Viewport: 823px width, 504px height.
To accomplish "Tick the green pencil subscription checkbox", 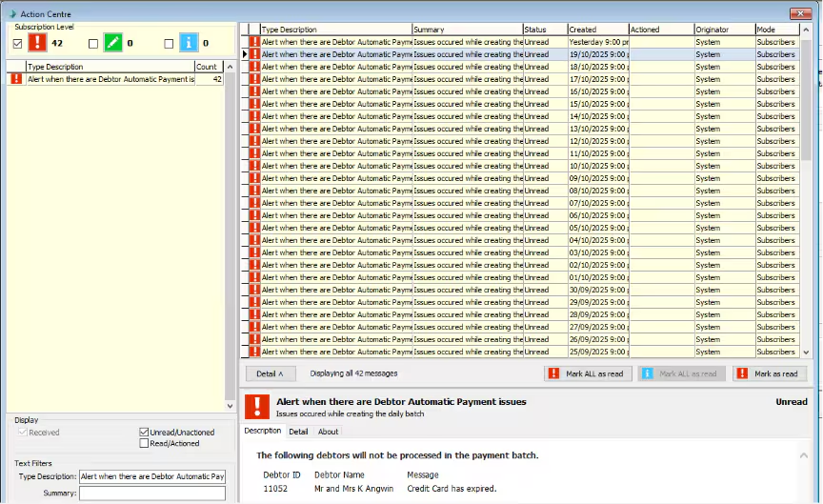I will click(93, 44).
